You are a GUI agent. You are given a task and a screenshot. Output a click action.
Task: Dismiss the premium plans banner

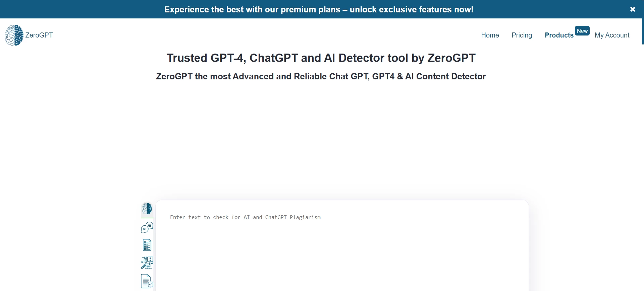click(633, 9)
